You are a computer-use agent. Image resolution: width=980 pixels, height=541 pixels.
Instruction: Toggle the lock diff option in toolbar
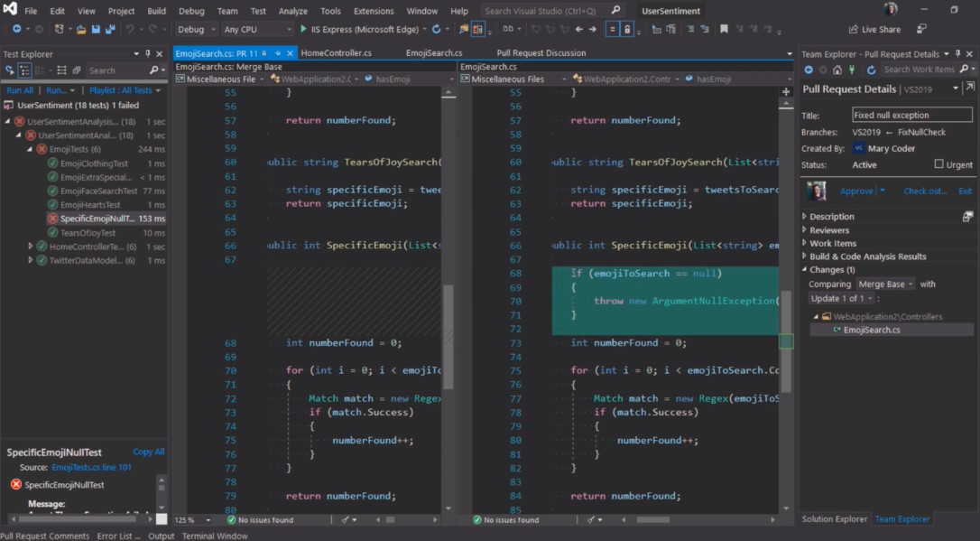pos(627,29)
